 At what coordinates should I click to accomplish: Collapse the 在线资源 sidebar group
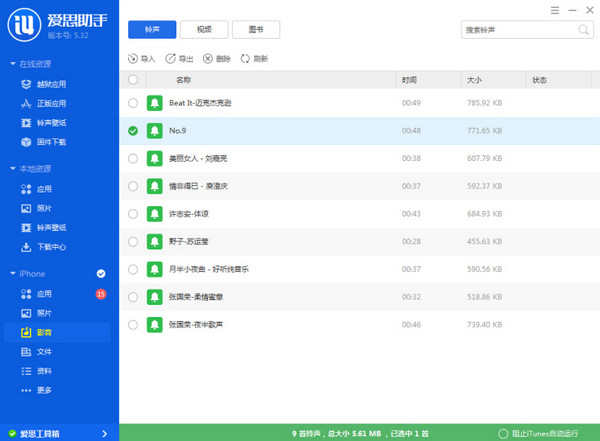pos(13,65)
